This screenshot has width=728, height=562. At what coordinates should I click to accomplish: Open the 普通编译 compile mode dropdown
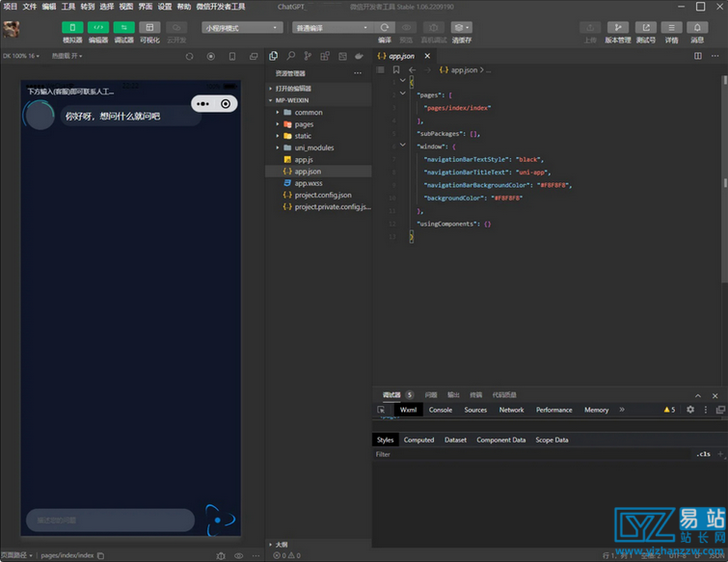(332, 28)
